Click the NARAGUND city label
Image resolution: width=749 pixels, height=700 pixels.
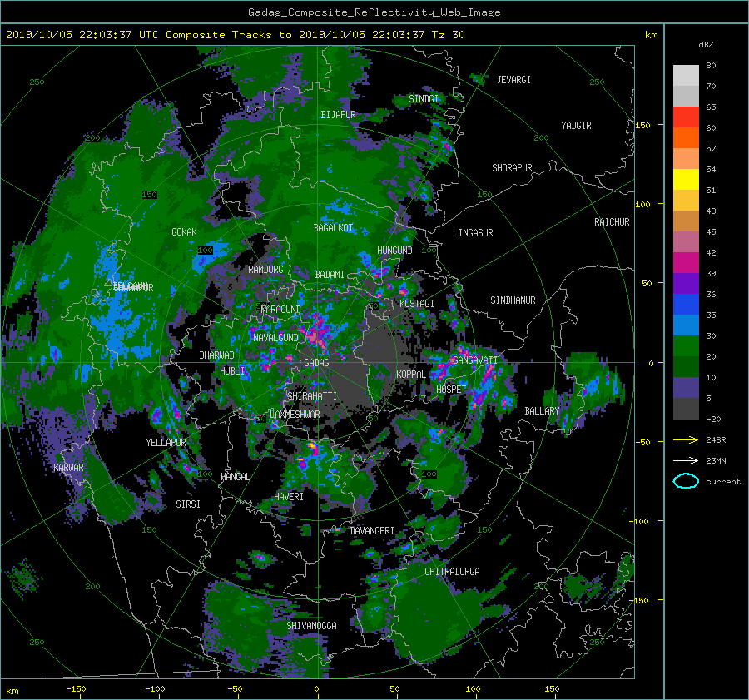[x=281, y=310]
